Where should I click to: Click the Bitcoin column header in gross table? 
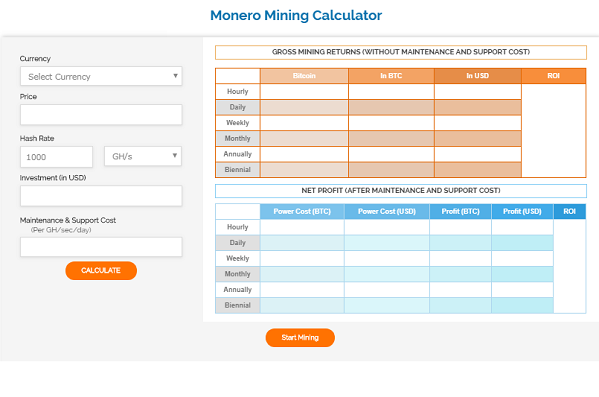pyautogui.click(x=304, y=76)
